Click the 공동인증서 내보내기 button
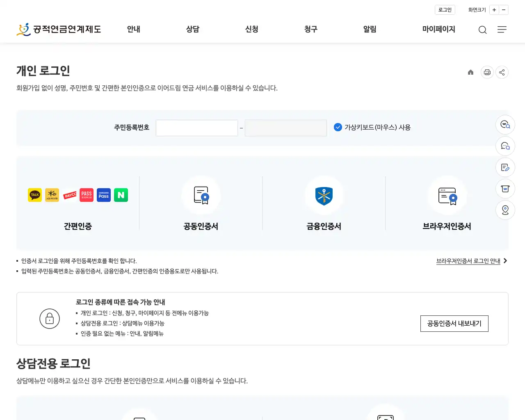The height and width of the screenshot is (420, 525). pyautogui.click(x=454, y=324)
